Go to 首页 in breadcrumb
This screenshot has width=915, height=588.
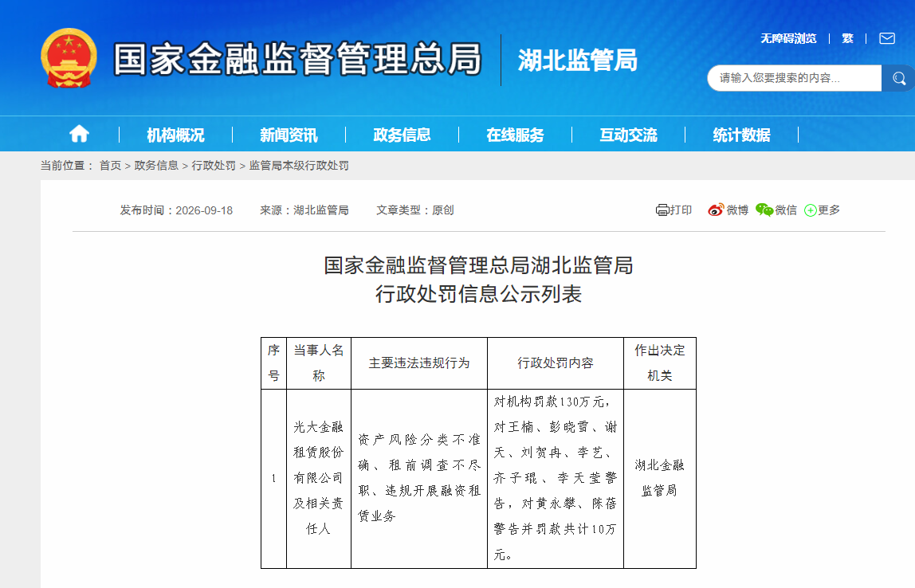pos(110,166)
